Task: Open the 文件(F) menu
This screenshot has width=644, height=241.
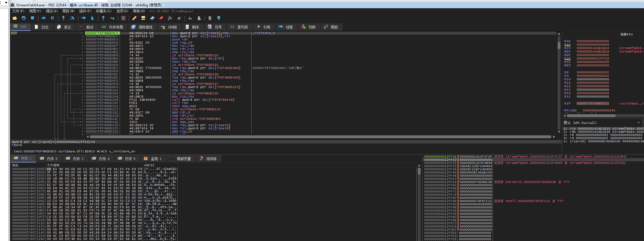Action: pos(18,11)
